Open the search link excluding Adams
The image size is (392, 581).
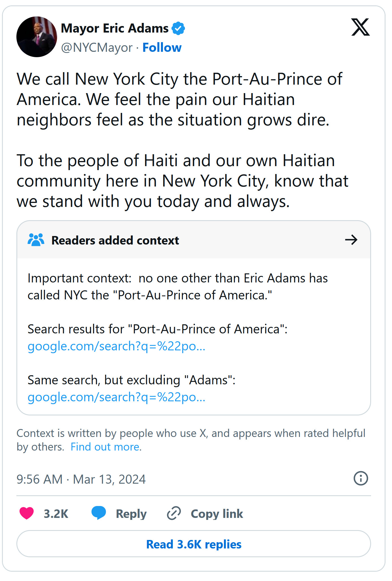pos(116,397)
